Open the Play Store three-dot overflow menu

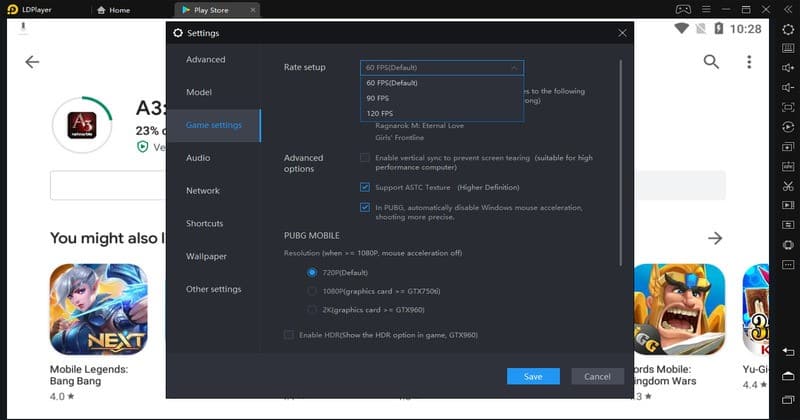(749, 62)
